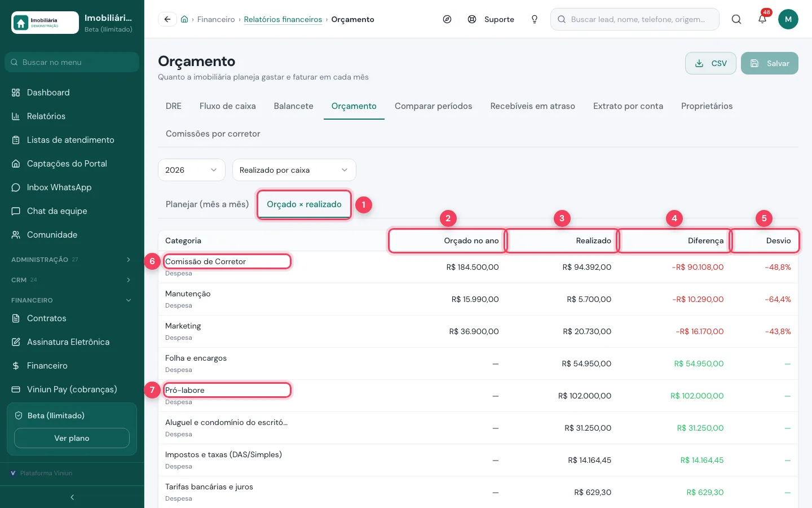
Task: Open the 2026 year dropdown
Action: click(x=192, y=170)
